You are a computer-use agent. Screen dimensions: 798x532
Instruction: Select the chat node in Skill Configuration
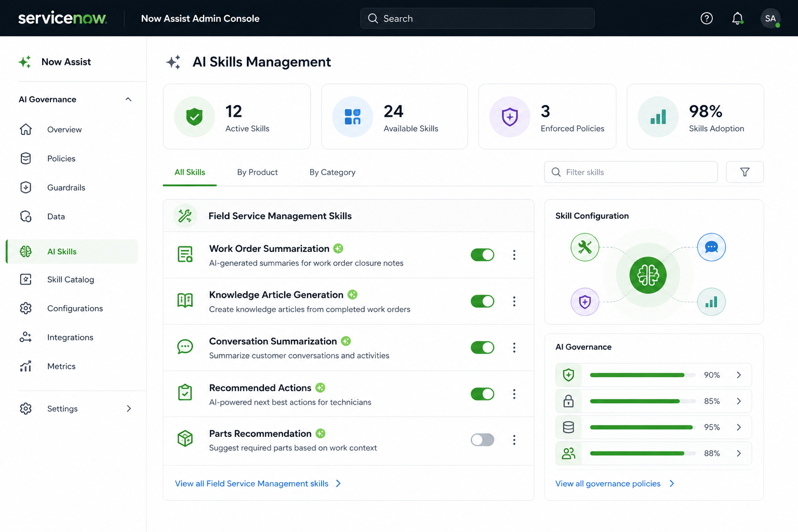click(711, 247)
